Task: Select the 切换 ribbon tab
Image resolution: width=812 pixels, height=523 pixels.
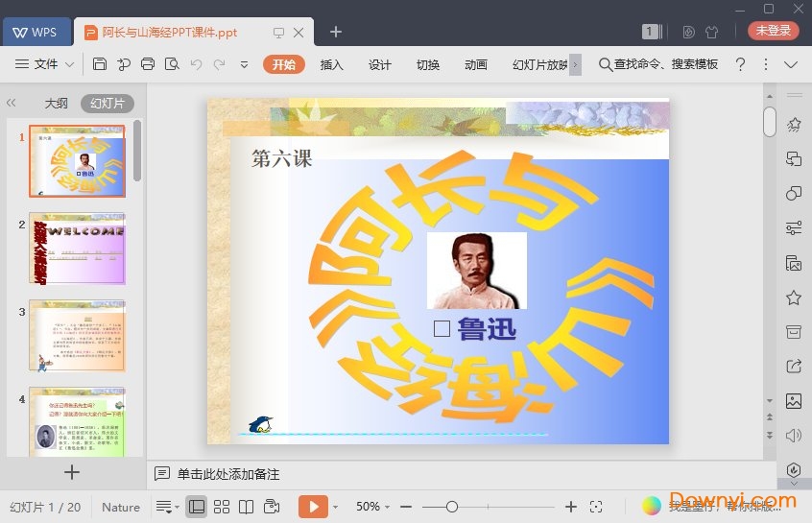Action: tap(428, 64)
